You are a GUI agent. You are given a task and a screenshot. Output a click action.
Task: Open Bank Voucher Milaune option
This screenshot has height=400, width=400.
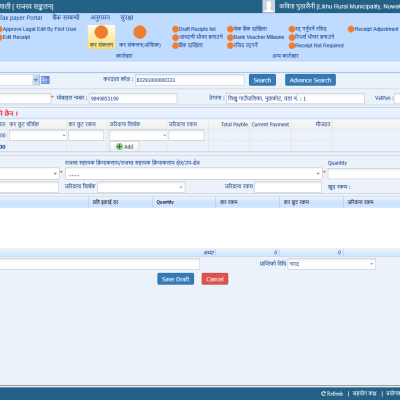259,37
